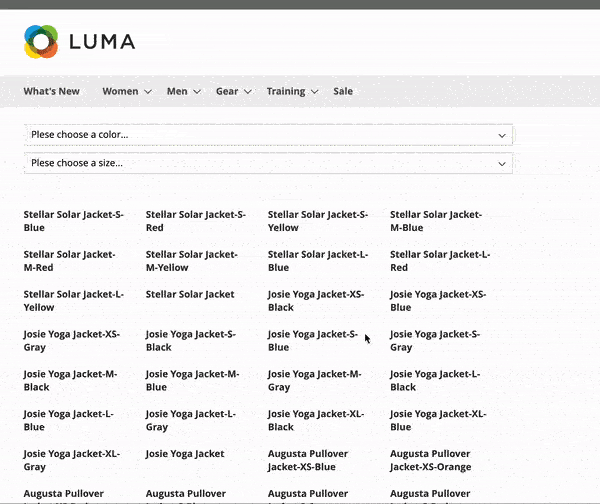Image resolution: width=600 pixels, height=504 pixels.
Task: Open Josie Yoga Jacket-S-Black product
Action: click(191, 341)
